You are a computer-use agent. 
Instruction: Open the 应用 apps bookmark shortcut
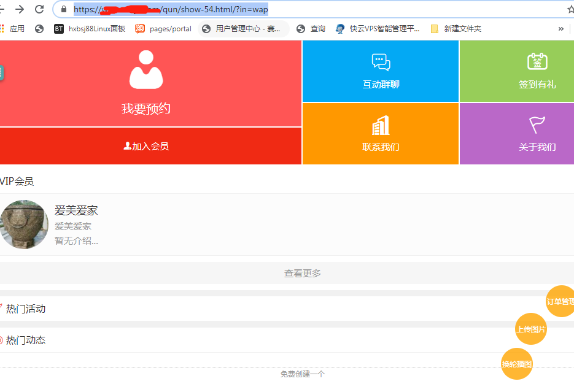(12, 29)
